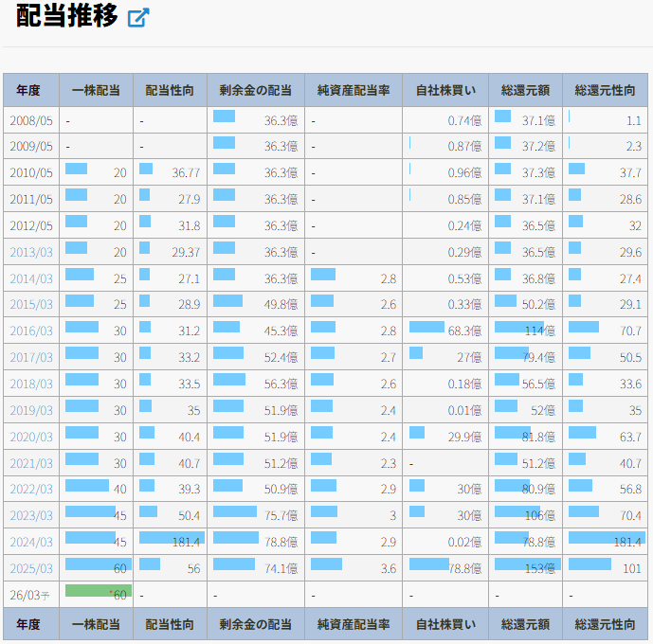The width and height of the screenshot is (653, 644).
Task: Go to the 2025/03 year link
Action: (30, 569)
